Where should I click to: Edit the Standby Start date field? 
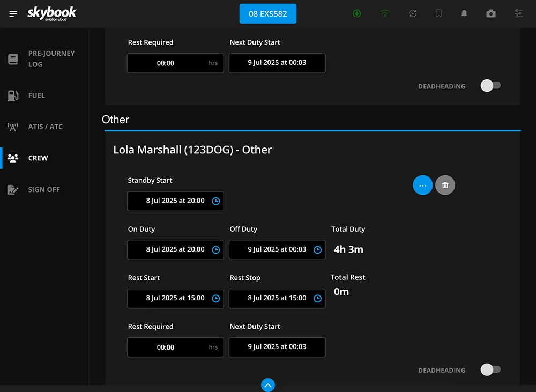tap(175, 201)
